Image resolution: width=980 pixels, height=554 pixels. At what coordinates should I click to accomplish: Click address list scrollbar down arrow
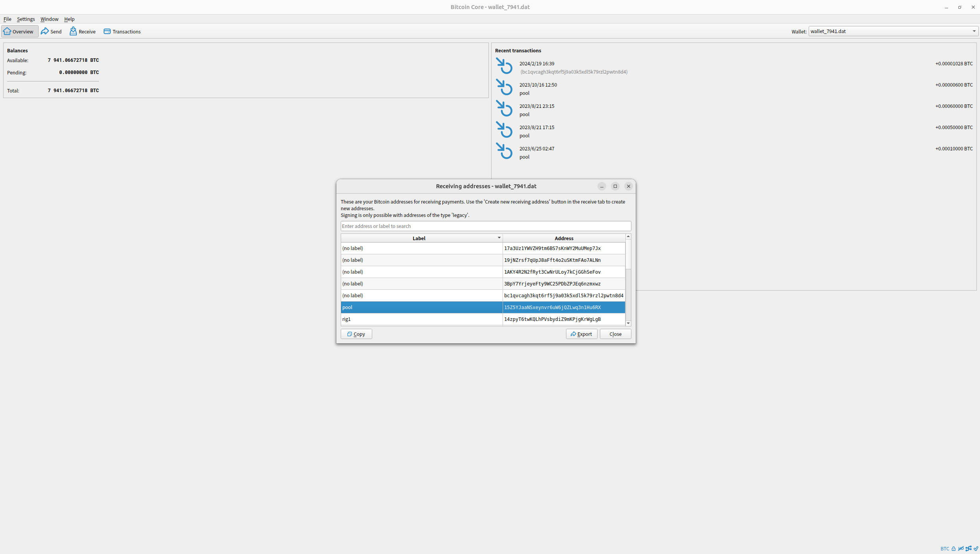[628, 323]
